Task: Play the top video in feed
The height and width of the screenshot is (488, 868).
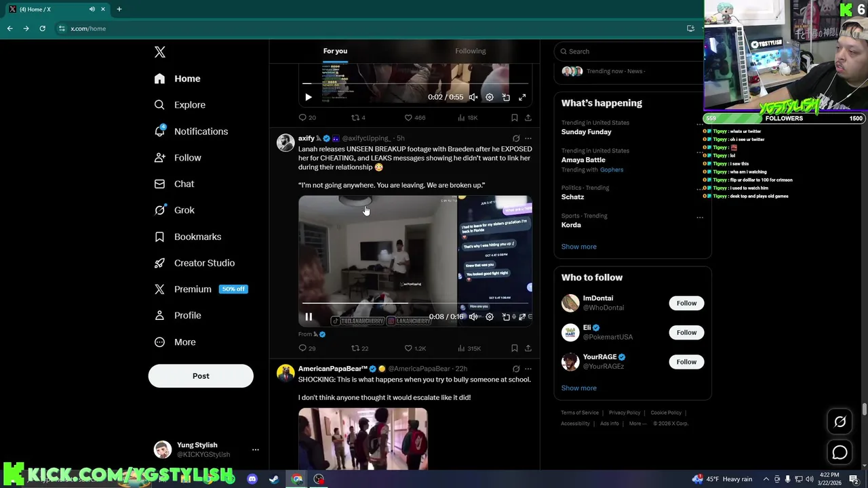Action: (309, 97)
